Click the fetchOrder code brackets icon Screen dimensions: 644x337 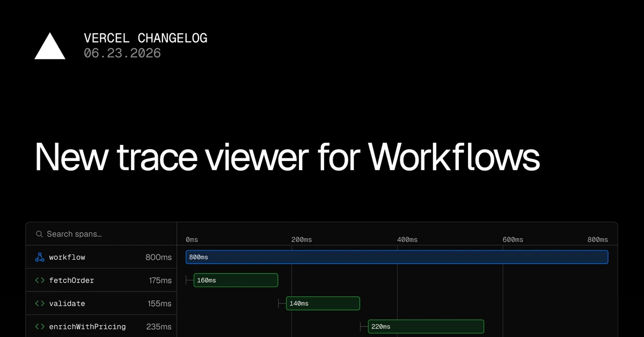coord(40,280)
